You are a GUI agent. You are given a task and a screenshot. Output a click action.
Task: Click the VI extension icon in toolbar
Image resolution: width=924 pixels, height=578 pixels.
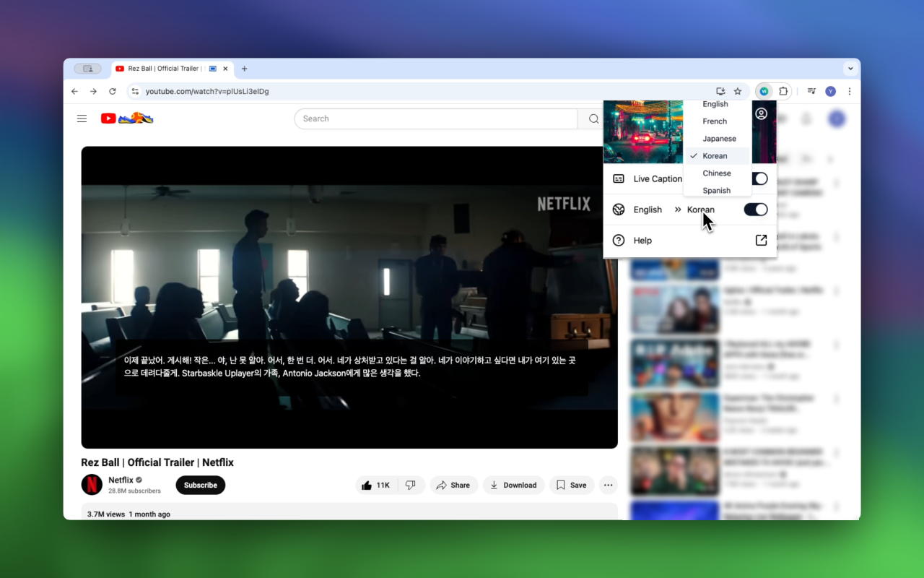764,91
